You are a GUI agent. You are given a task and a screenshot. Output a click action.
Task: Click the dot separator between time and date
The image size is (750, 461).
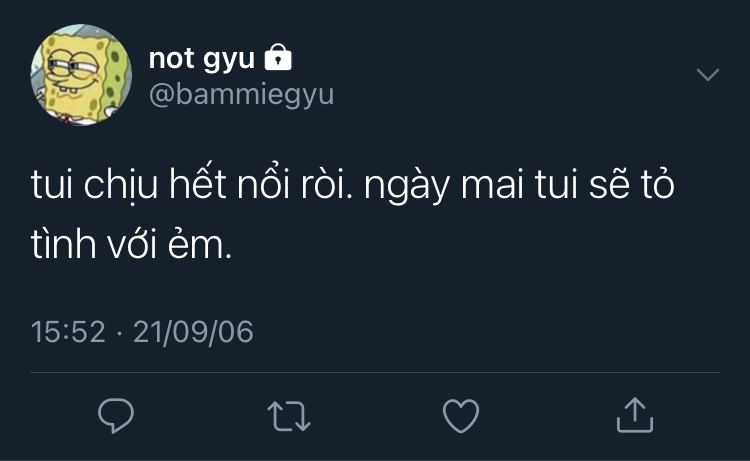click(118, 331)
